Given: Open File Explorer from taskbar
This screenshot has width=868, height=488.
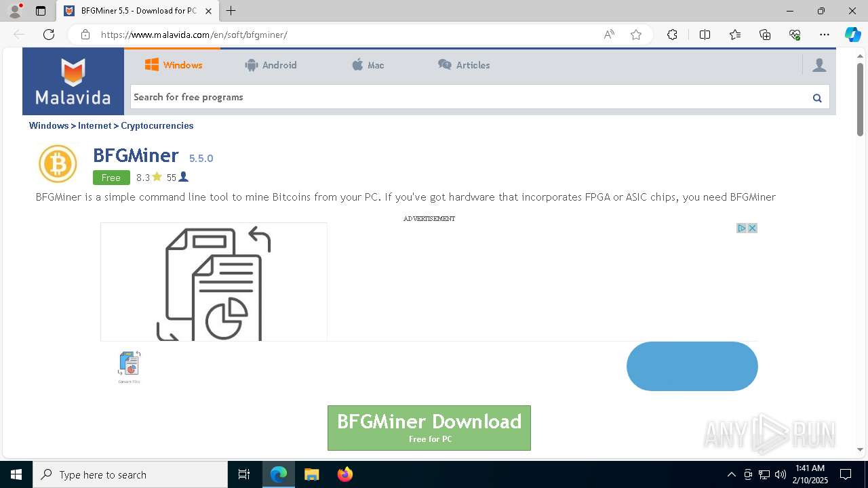Looking at the screenshot, I should pyautogui.click(x=311, y=474).
